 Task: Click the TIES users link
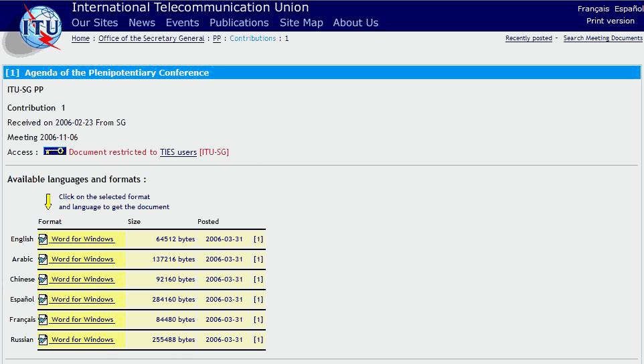point(178,152)
